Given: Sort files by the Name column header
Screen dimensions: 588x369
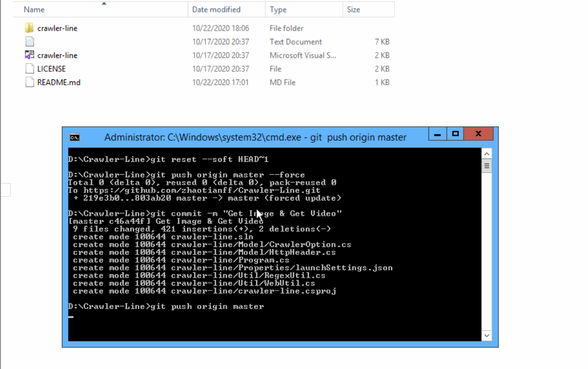Looking at the screenshot, I should [34, 10].
